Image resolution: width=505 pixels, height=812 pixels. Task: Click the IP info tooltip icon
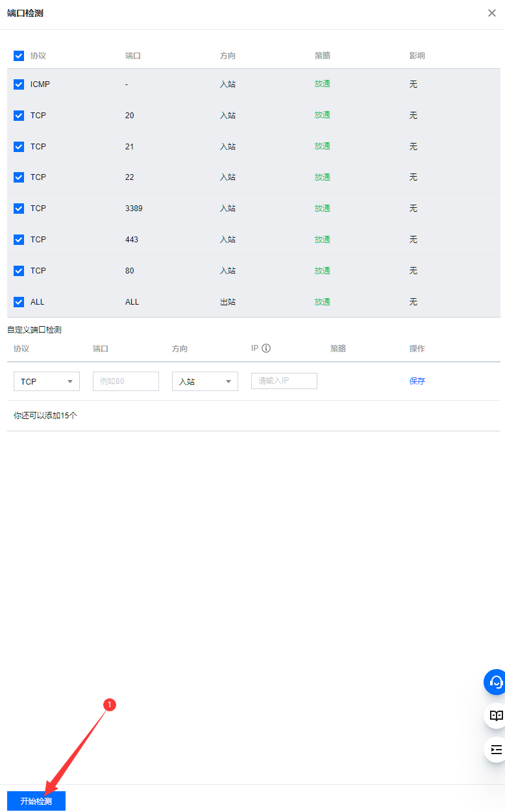pyautogui.click(x=266, y=348)
